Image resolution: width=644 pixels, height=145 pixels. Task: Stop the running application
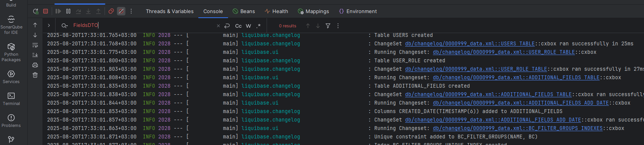click(46, 11)
